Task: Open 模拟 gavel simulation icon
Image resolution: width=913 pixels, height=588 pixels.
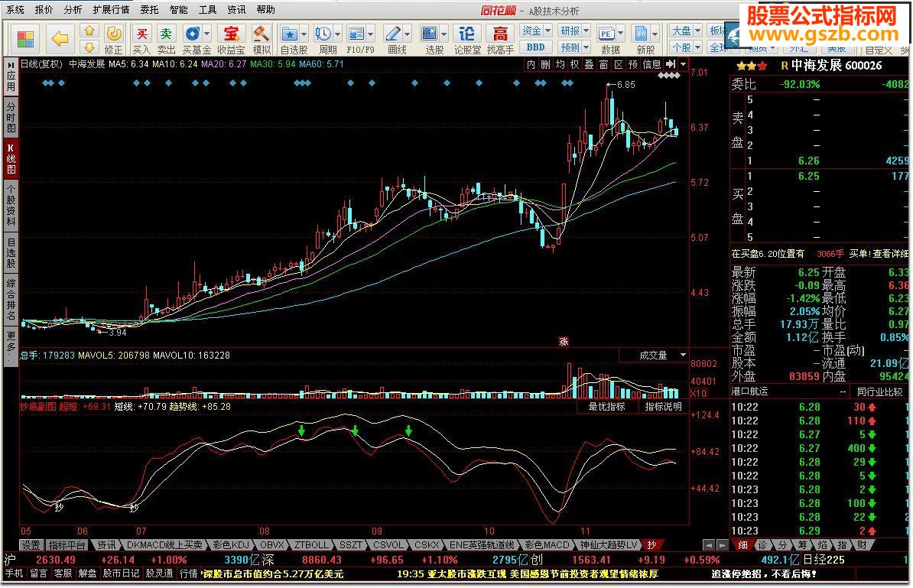Action: tap(262, 34)
